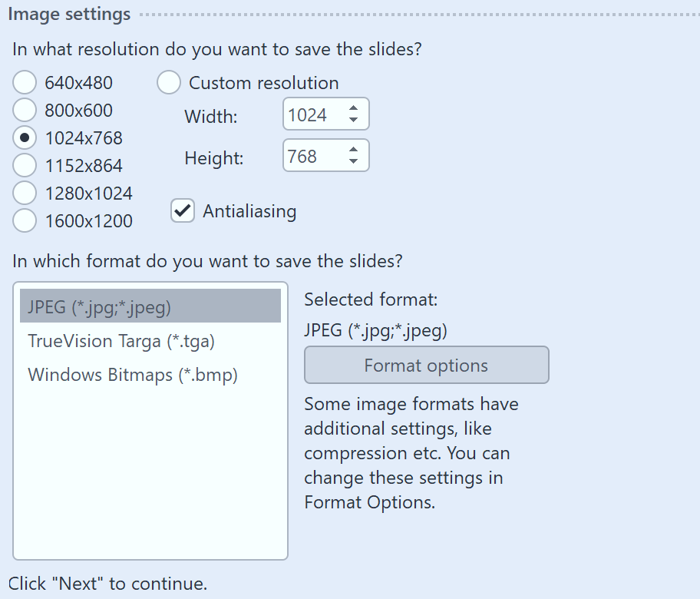Select the 640x480 resolution option
This screenshot has width=700, height=599.
(x=24, y=82)
